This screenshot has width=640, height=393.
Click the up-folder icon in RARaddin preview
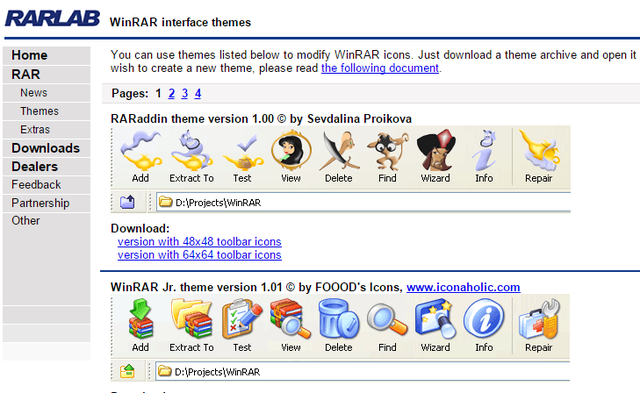(127, 202)
